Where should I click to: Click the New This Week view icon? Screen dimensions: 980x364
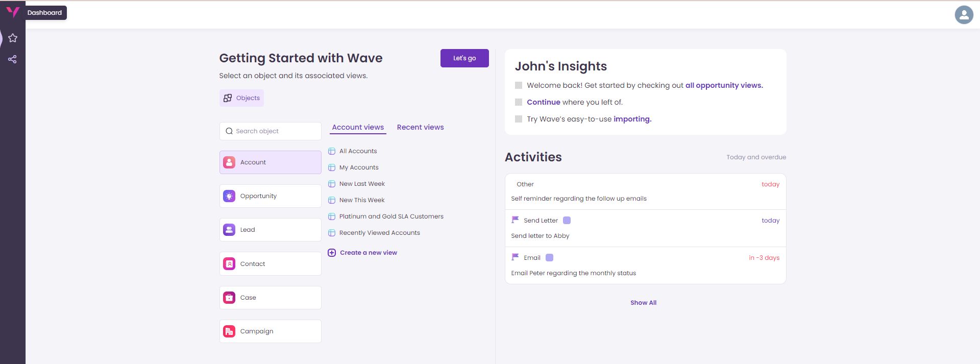[x=332, y=200]
